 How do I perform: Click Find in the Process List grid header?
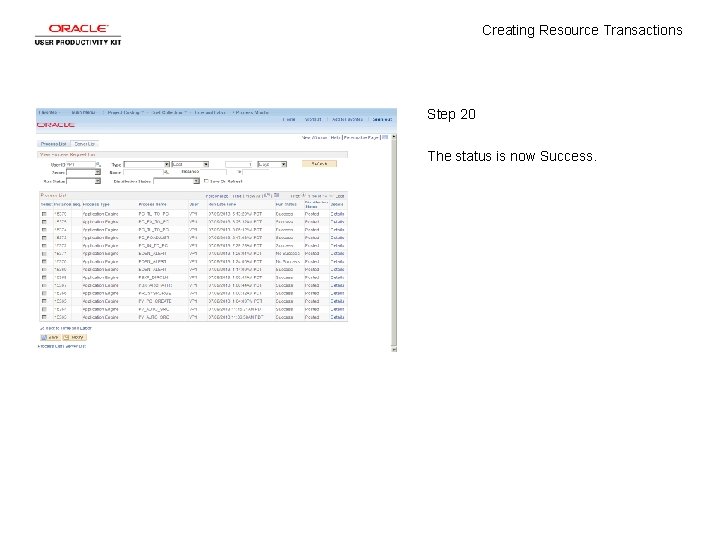(x=237, y=196)
